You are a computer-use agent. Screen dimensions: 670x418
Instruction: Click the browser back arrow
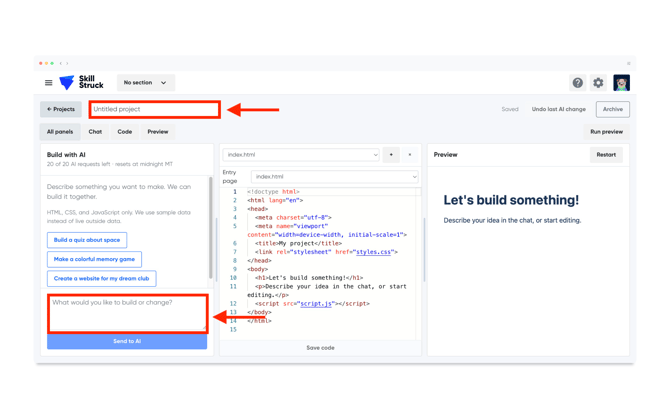[x=61, y=63]
